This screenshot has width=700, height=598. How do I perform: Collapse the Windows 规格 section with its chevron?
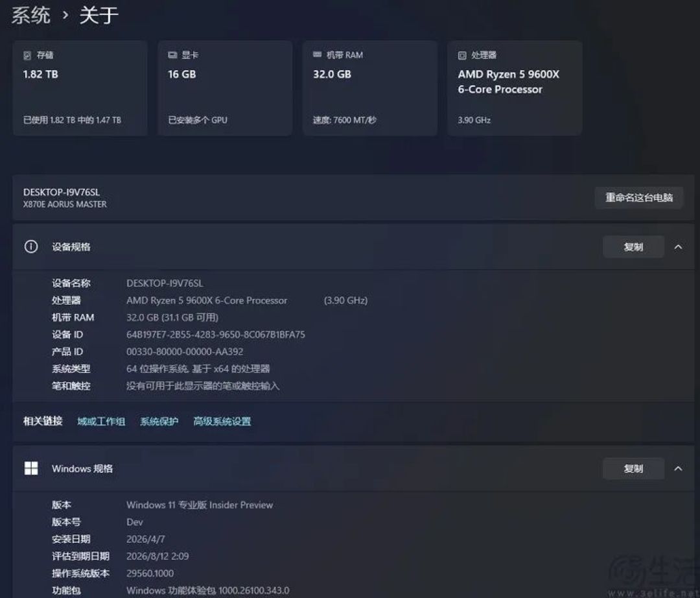tap(678, 468)
